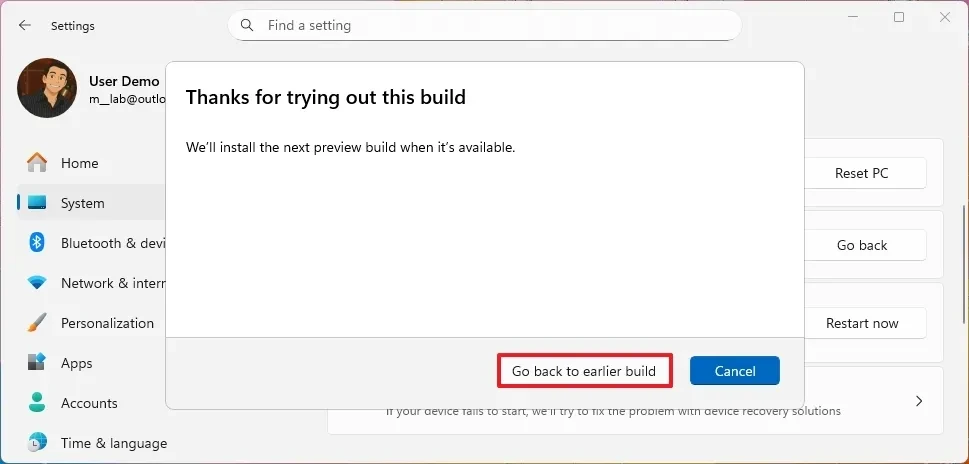Image resolution: width=969 pixels, height=464 pixels.
Task: Click the Home house icon
Action: (37, 163)
